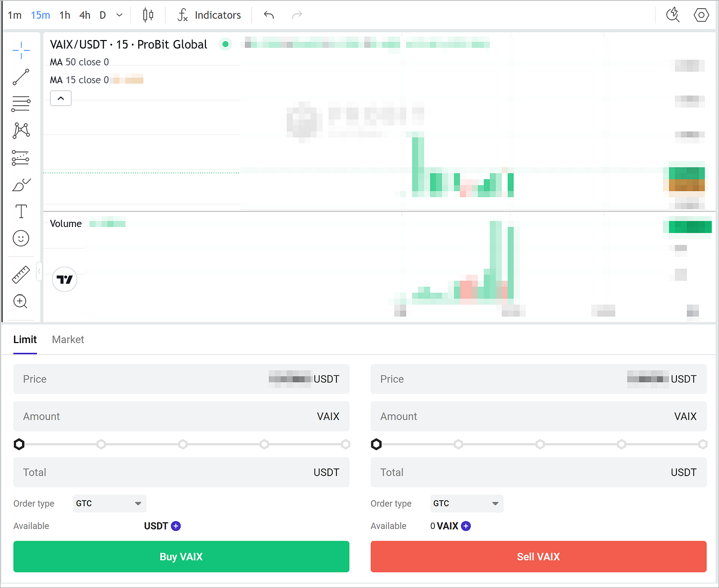
Task: Set sell amount slider to 25%
Action: [x=458, y=444]
